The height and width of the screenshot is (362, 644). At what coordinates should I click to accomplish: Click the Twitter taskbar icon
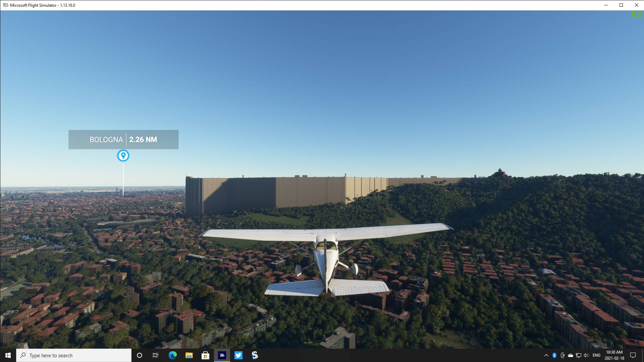[238, 355]
